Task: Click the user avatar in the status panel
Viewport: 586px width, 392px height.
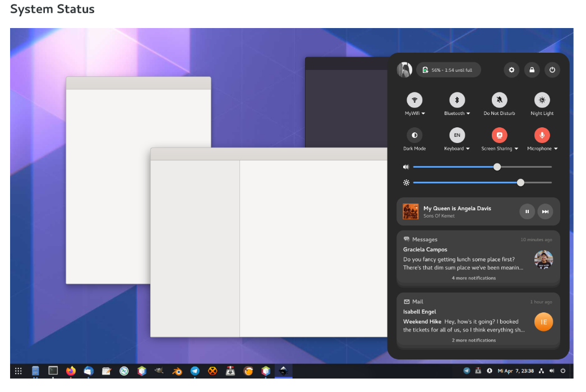Action: click(x=404, y=70)
